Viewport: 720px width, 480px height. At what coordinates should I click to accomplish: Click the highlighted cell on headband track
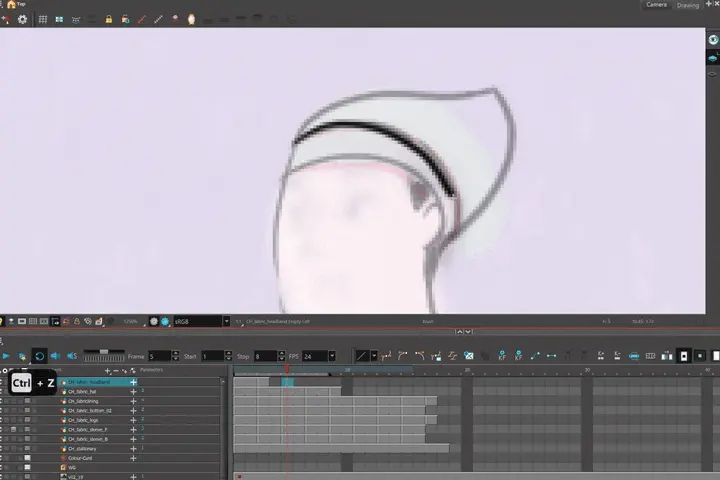coord(287,382)
